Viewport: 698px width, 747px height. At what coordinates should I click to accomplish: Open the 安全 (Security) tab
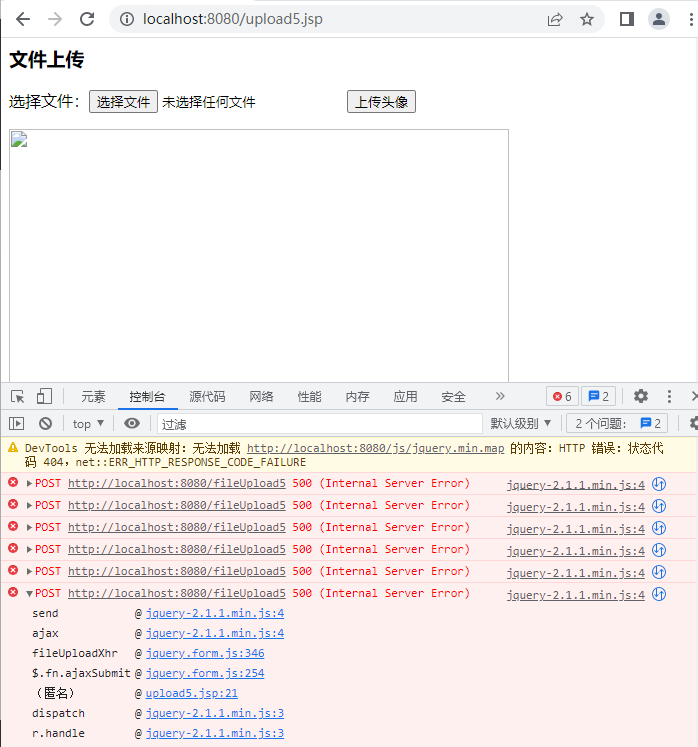(x=453, y=396)
